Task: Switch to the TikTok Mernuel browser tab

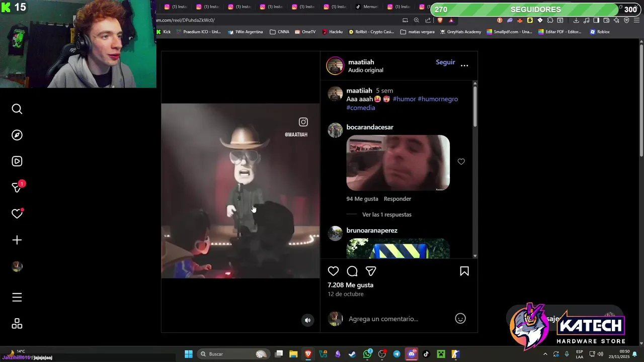Action: point(370,7)
